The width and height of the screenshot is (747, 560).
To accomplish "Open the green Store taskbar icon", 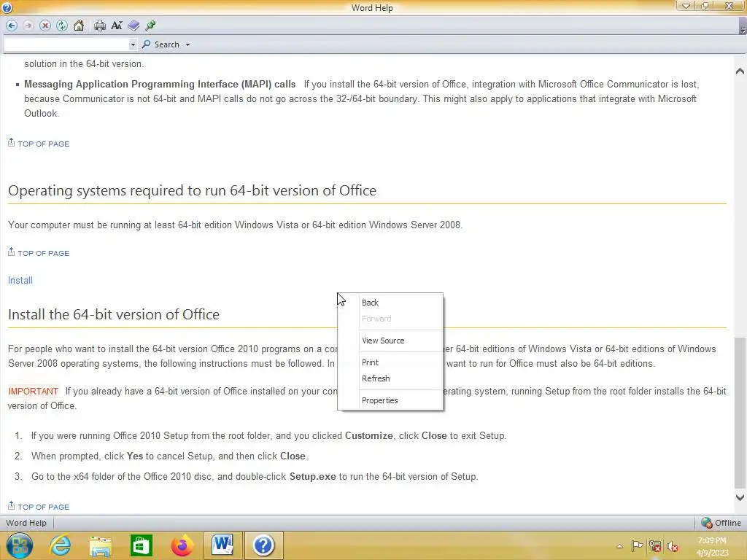I will (141, 545).
